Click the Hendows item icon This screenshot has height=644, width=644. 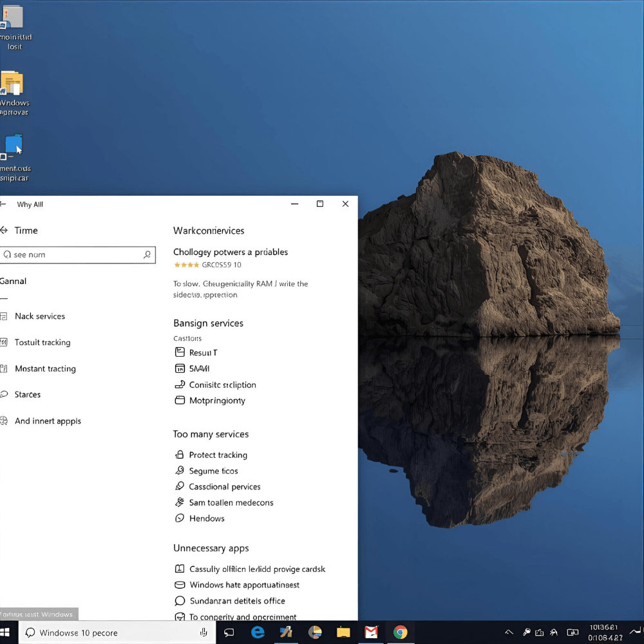pos(180,518)
